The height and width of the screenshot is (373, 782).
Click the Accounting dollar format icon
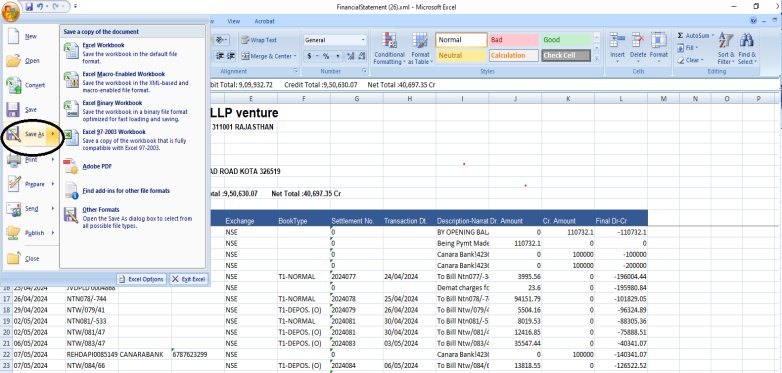point(309,56)
